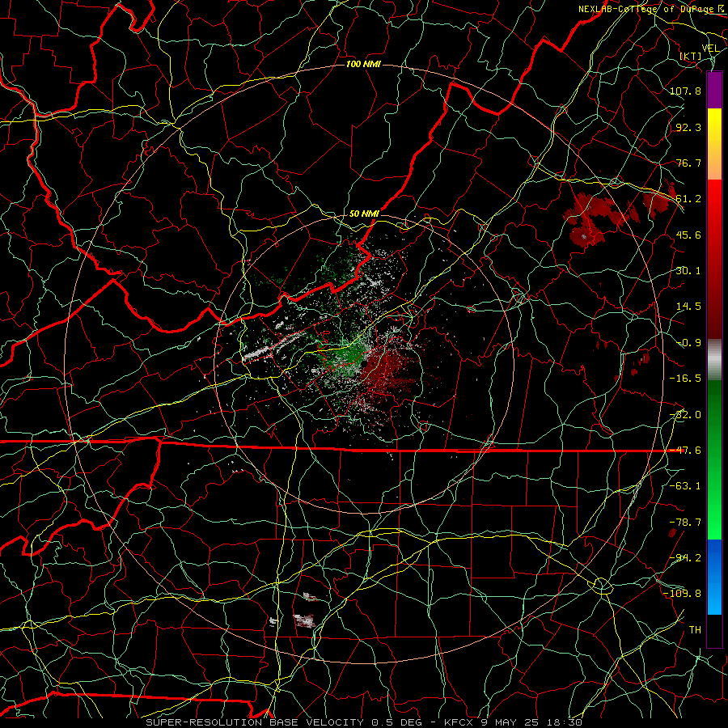Select the 100 NMI range ring label
728x728 pixels.
[363, 64]
